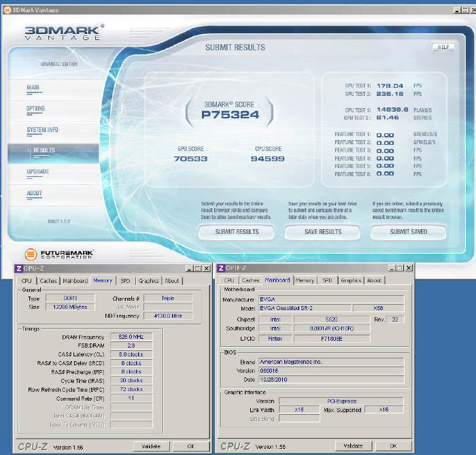Close the left CPU-Z Memory window
The width and height of the screenshot is (476, 455).
tap(207, 269)
